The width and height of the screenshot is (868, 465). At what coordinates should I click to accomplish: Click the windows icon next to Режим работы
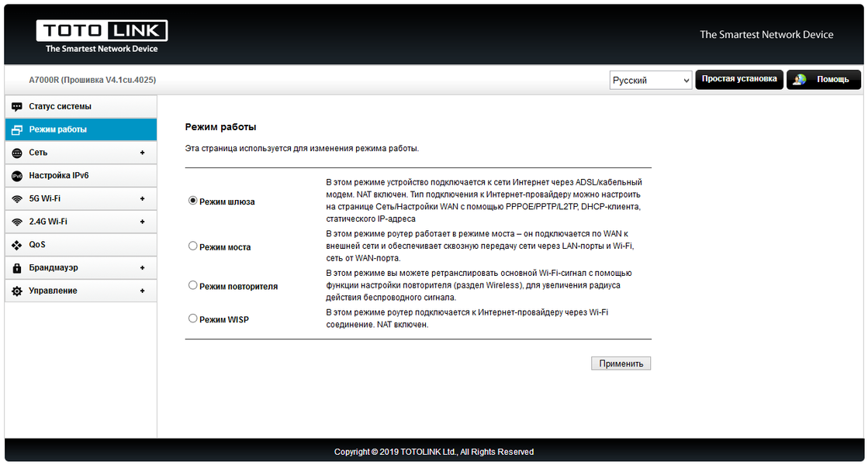(x=17, y=130)
